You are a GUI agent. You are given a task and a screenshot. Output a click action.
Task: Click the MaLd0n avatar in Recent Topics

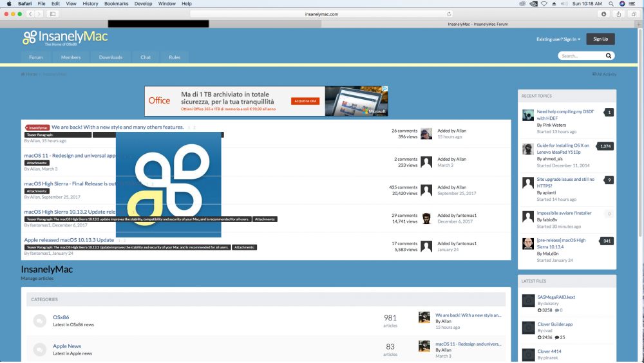pos(528,244)
